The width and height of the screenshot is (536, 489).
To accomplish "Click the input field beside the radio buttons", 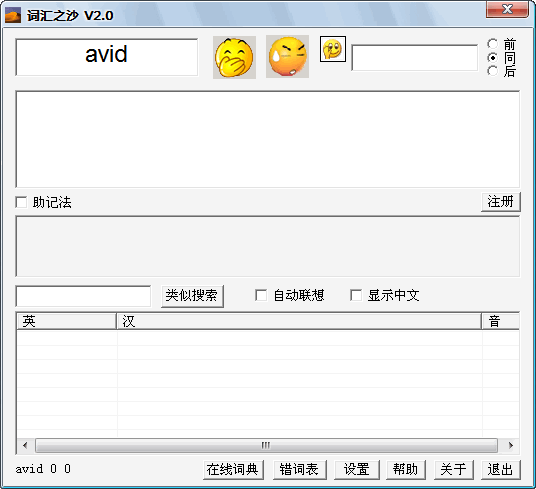I will coord(415,57).
